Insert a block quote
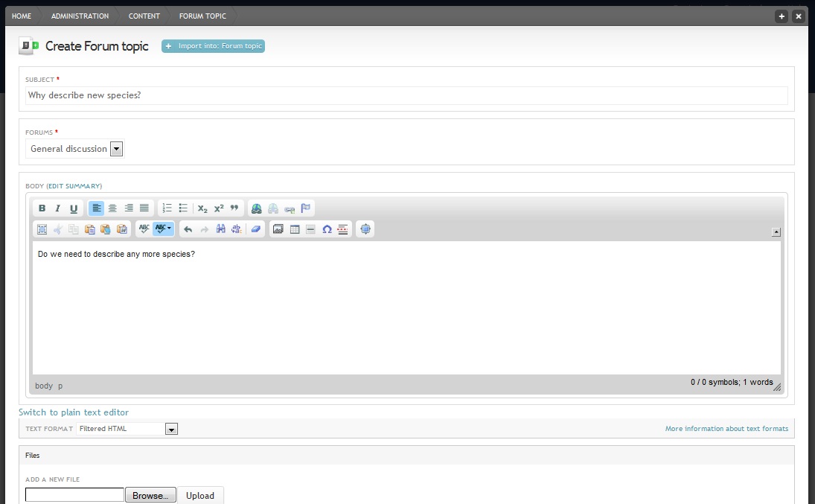The image size is (815, 504). click(x=234, y=208)
